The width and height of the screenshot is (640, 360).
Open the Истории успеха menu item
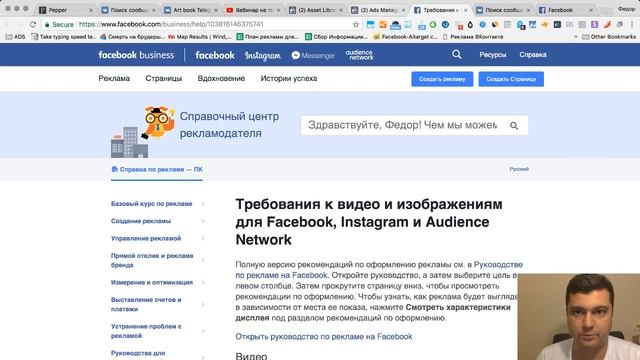289,78
